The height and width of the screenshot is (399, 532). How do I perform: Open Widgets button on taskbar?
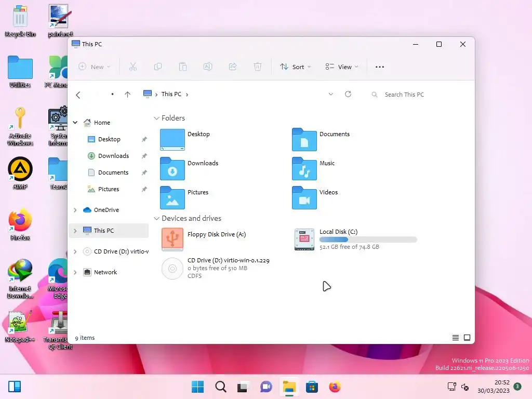[15, 387]
